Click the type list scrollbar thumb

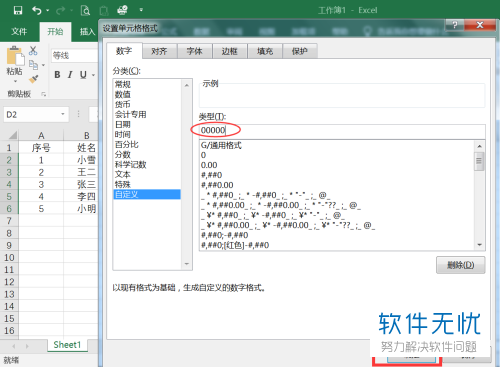point(479,161)
